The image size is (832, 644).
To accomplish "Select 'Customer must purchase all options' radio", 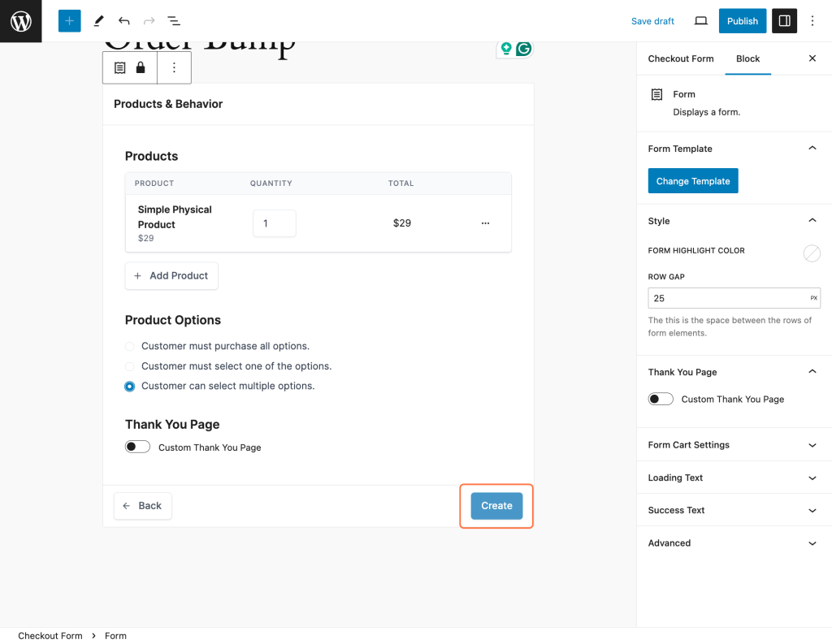I will point(130,347).
